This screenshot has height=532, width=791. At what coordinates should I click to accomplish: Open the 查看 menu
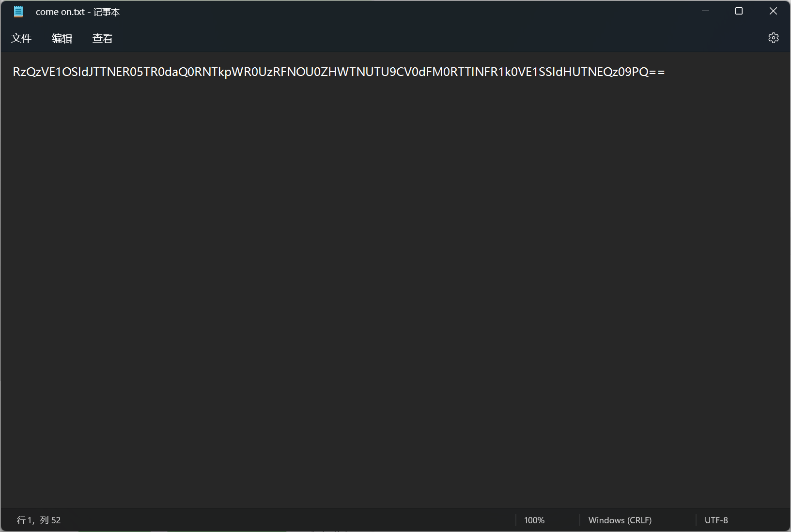pos(103,38)
